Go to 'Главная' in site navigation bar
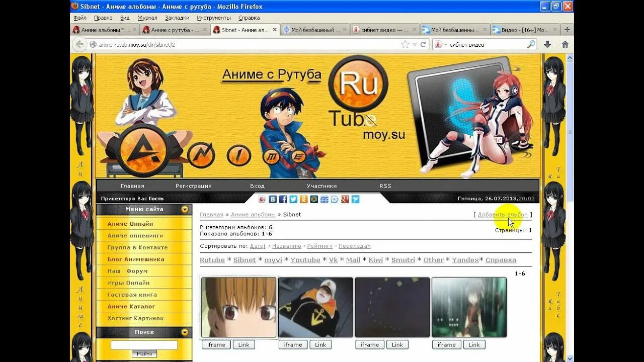This screenshot has height=362, width=644. [132, 186]
